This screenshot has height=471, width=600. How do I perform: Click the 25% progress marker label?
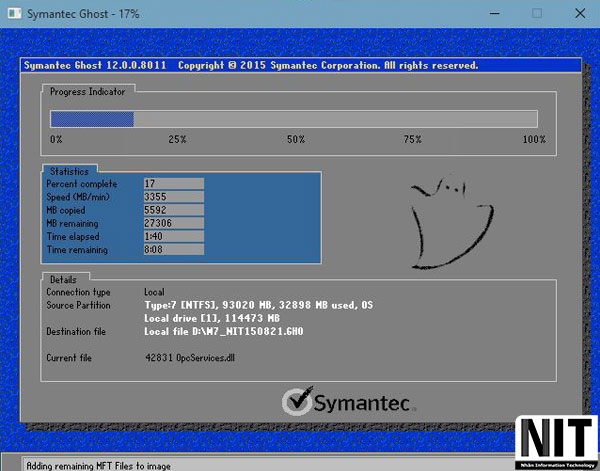click(x=178, y=140)
